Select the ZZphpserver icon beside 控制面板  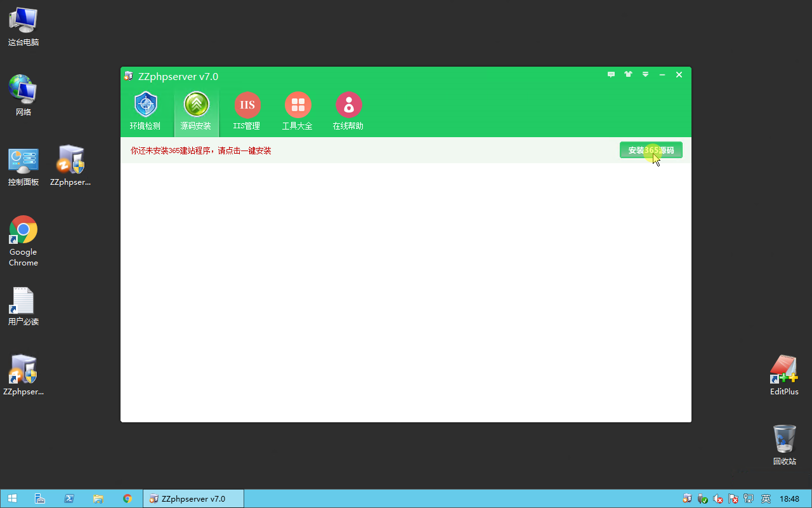[x=70, y=166]
